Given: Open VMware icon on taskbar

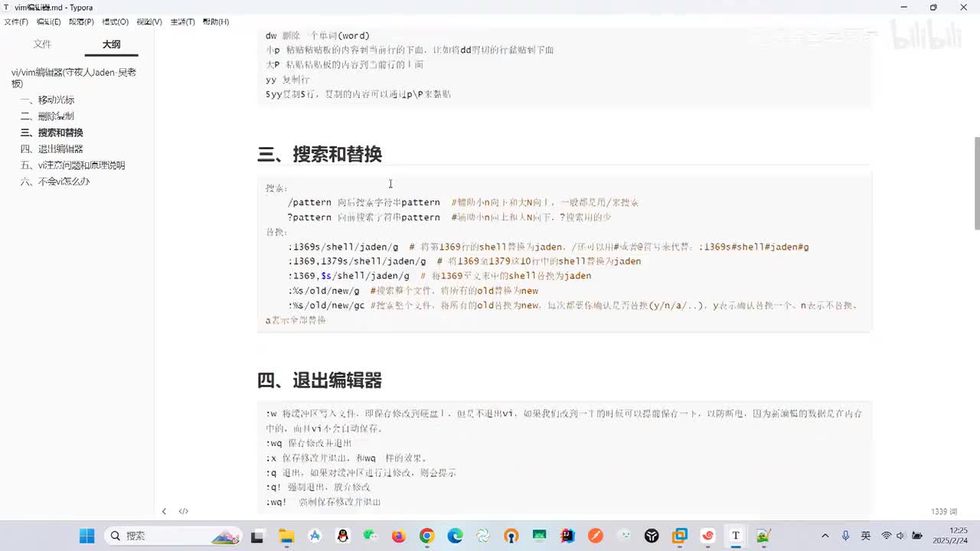Looking at the screenshot, I should tap(680, 536).
